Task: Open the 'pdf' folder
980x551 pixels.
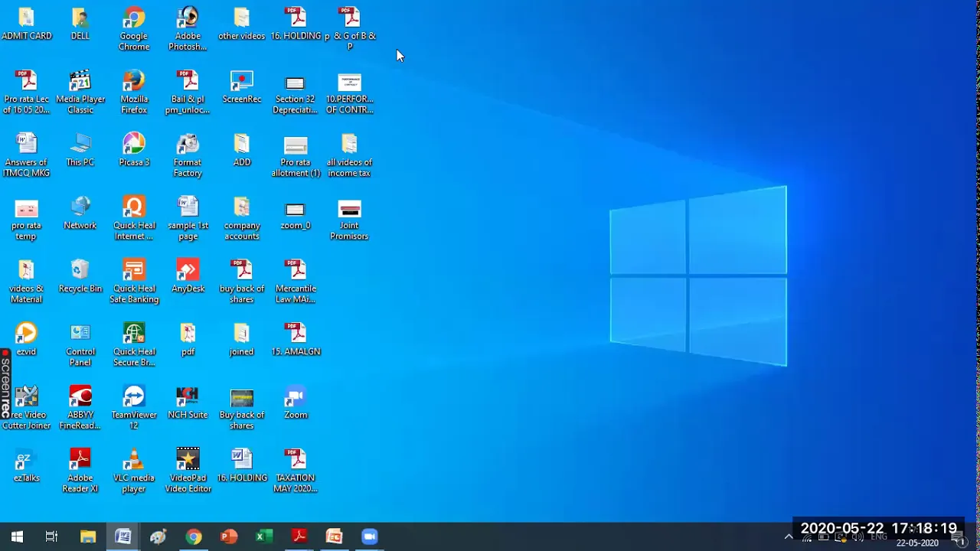Action: click(x=188, y=340)
